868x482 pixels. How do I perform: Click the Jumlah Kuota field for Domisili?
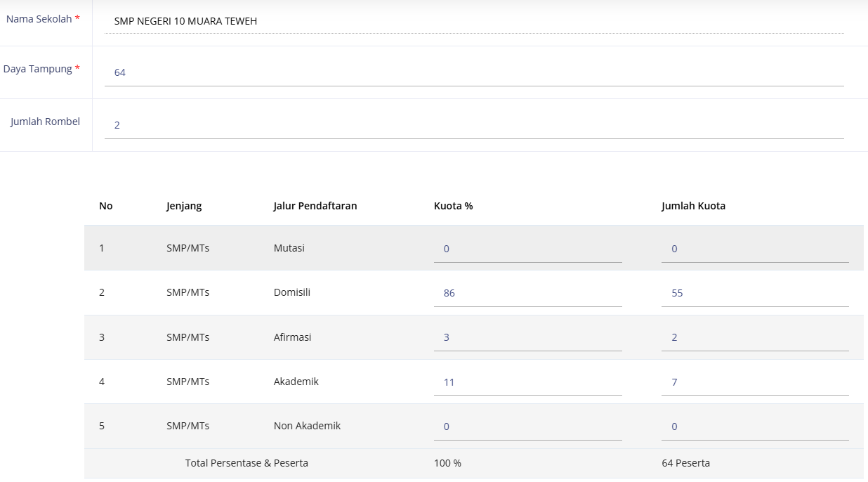pos(754,293)
